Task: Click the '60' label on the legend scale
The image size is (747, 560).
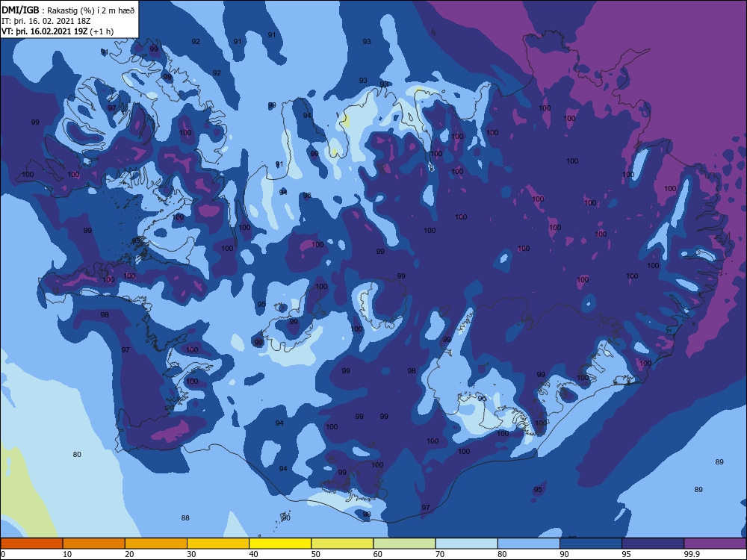Action: [x=378, y=554]
